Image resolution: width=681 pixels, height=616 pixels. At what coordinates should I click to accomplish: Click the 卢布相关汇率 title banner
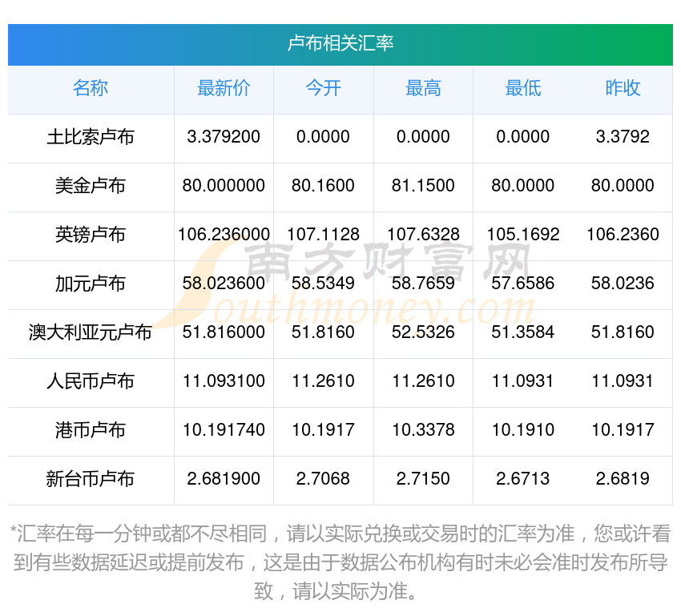(340, 45)
